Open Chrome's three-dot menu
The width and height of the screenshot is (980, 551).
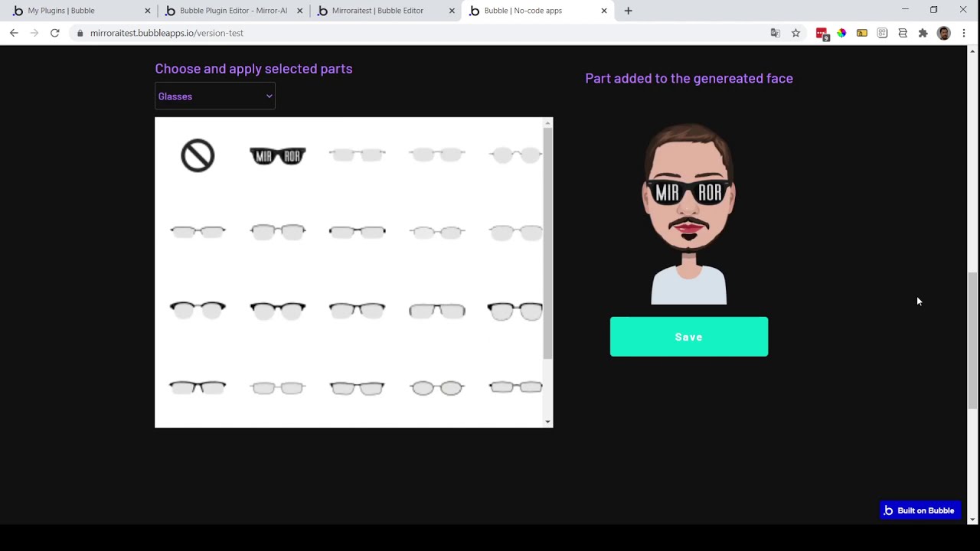pos(964,33)
